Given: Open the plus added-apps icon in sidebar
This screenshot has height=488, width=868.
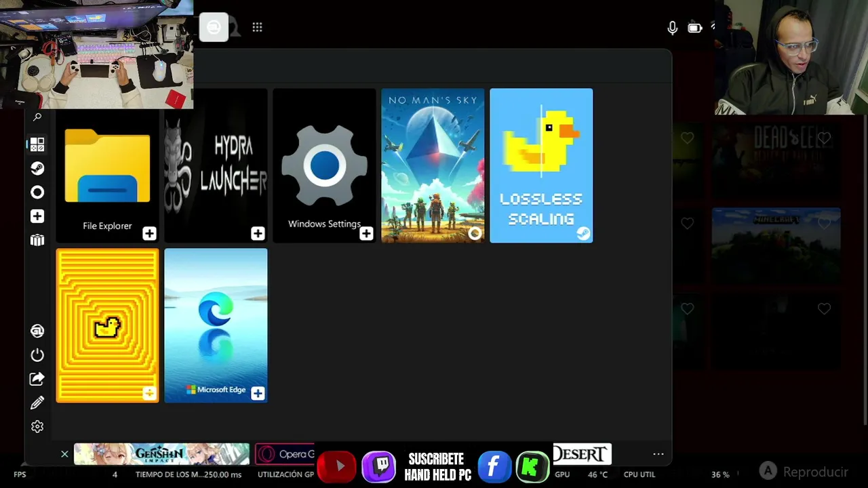Looking at the screenshot, I should (x=37, y=216).
